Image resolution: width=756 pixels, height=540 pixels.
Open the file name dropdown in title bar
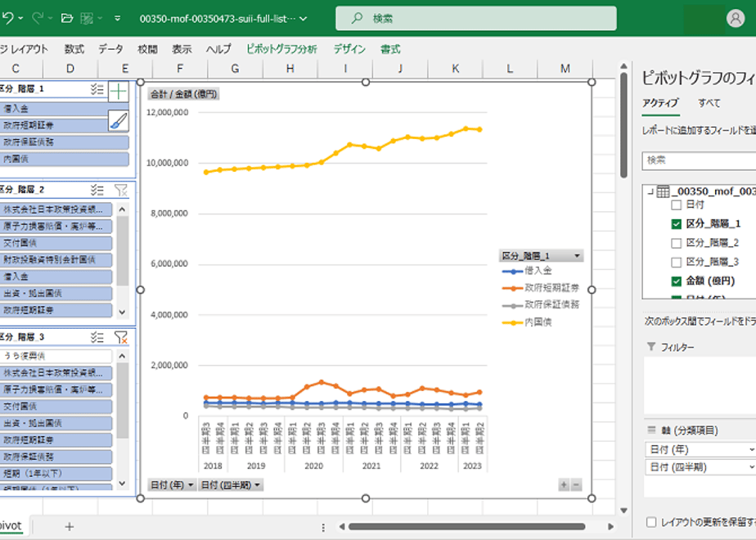304,19
